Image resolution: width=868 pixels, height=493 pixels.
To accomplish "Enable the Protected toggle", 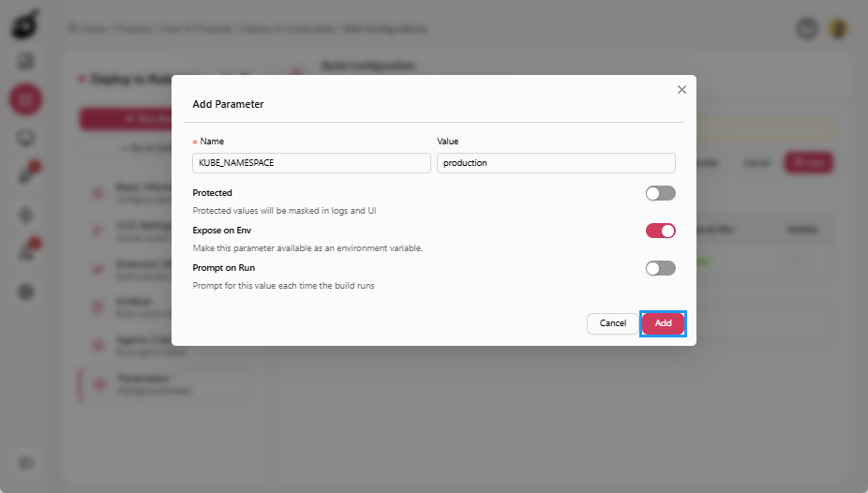I will [x=661, y=193].
